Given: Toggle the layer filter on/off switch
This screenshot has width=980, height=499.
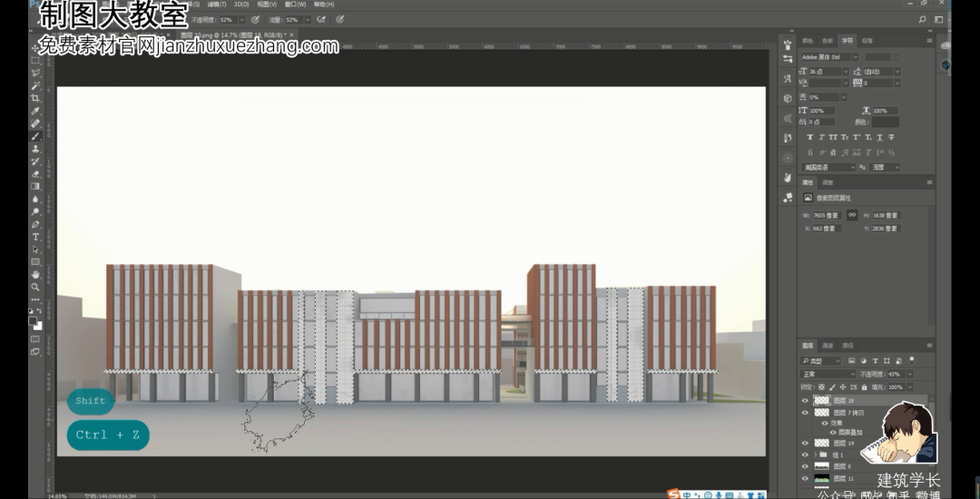Looking at the screenshot, I should tap(912, 359).
